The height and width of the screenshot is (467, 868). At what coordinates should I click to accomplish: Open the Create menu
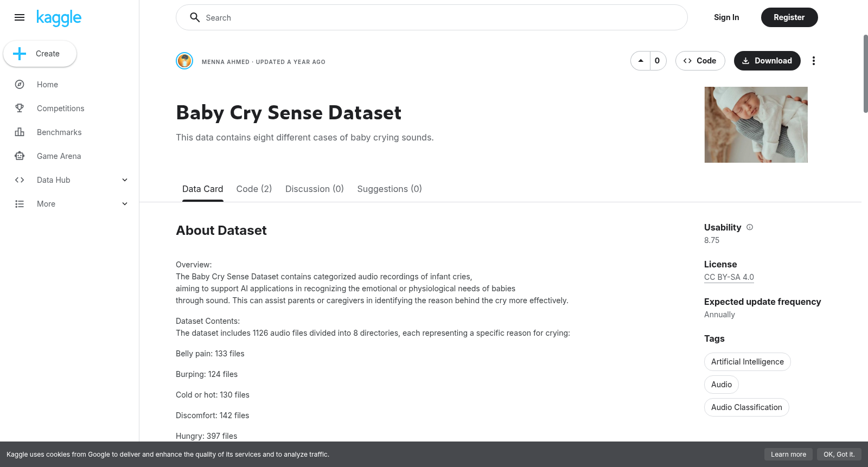pos(40,54)
